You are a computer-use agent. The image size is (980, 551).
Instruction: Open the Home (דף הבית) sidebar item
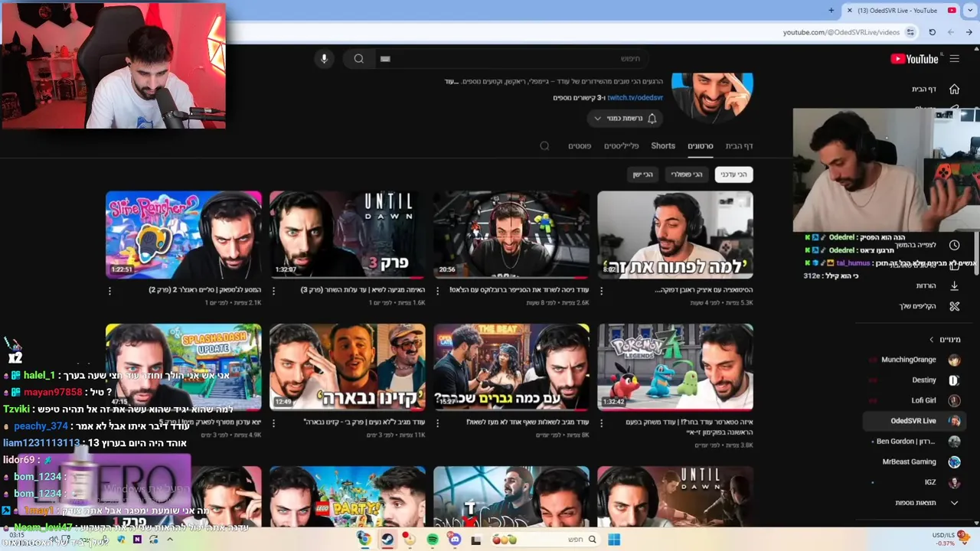coord(935,89)
